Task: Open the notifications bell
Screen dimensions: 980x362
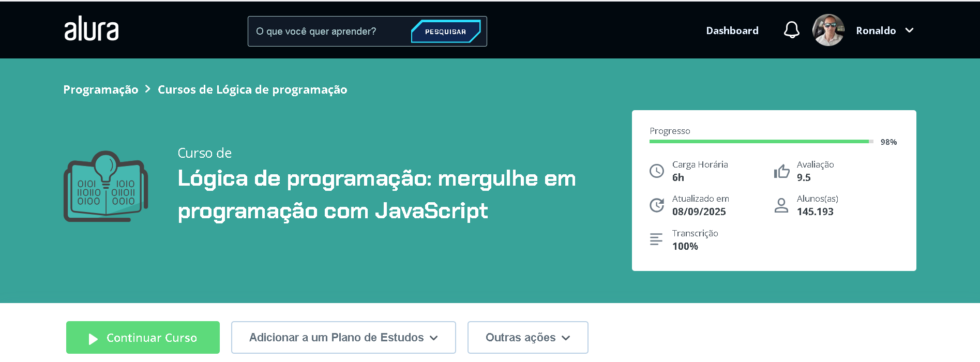Action: pyautogui.click(x=792, y=30)
